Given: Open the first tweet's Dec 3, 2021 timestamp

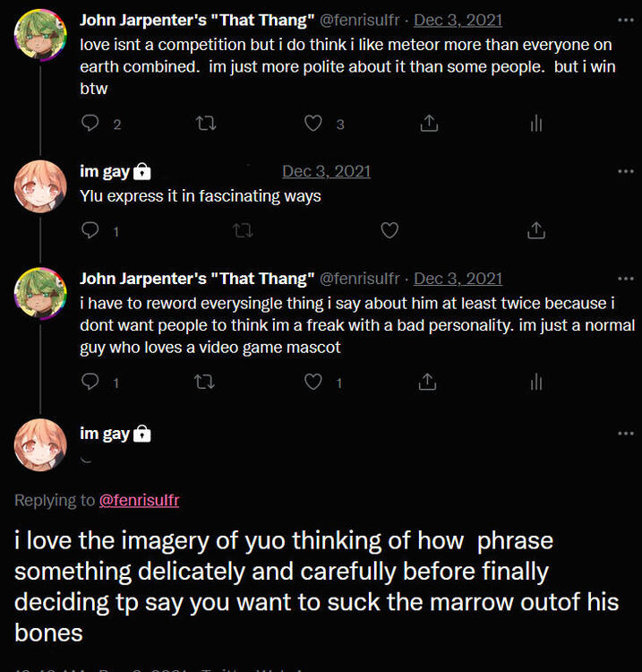Looking at the screenshot, I should (458, 20).
